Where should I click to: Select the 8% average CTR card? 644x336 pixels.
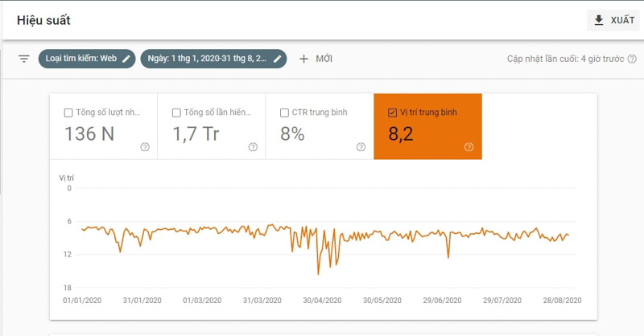320,126
